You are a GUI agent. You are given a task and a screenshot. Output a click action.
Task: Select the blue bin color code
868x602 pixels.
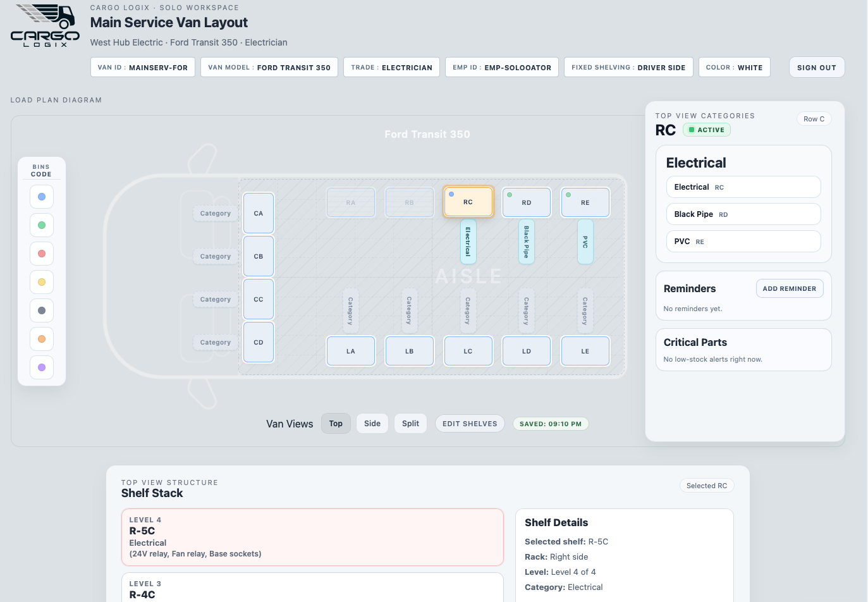pos(42,197)
